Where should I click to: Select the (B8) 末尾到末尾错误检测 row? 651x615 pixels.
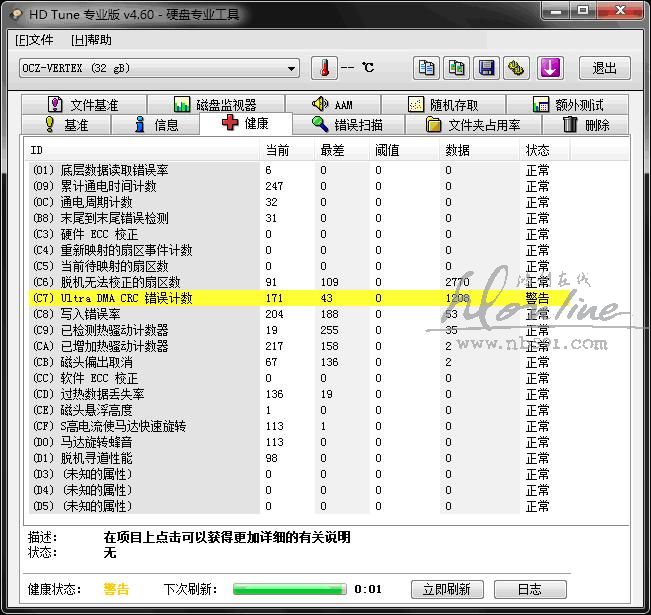[299, 218]
